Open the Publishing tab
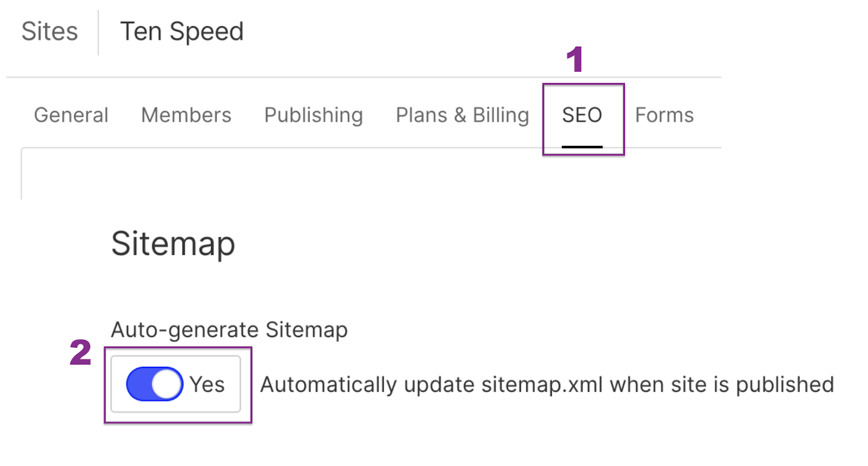Viewport: 868px width, 466px height. (x=313, y=115)
